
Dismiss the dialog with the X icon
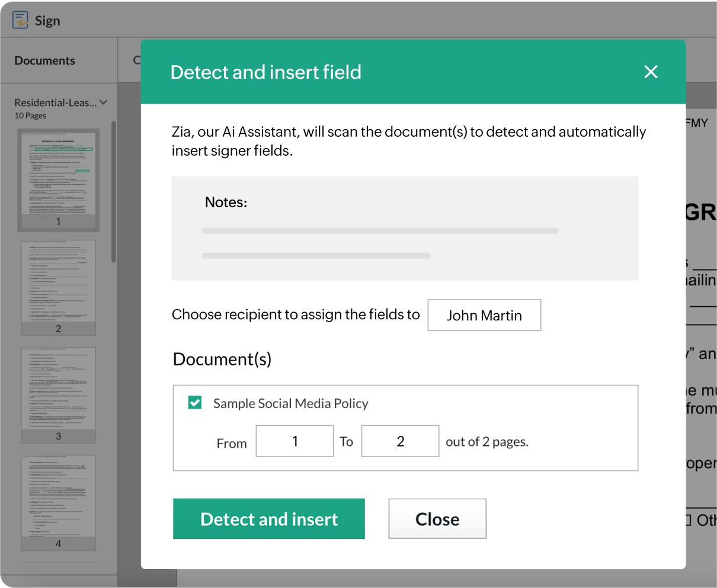click(x=651, y=72)
